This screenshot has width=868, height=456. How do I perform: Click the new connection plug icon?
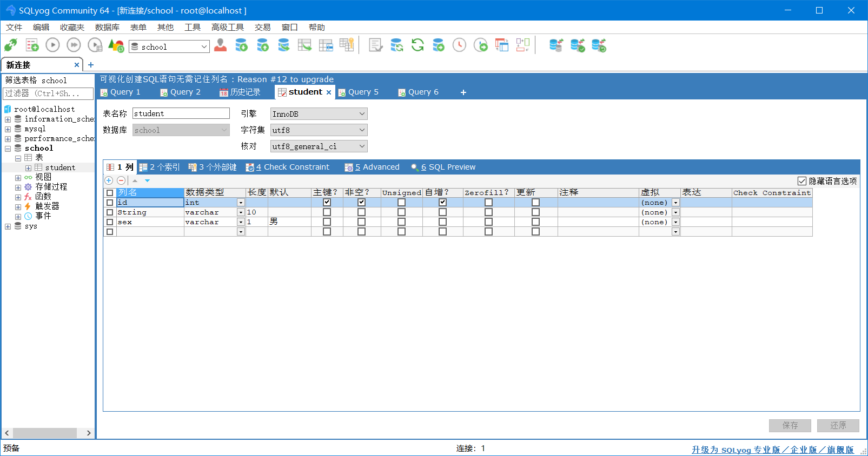click(11, 45)
